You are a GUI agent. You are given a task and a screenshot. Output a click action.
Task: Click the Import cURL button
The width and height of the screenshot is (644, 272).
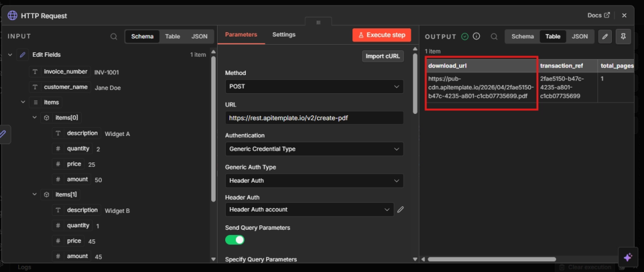pyautogui.click(x=383, y=57)
